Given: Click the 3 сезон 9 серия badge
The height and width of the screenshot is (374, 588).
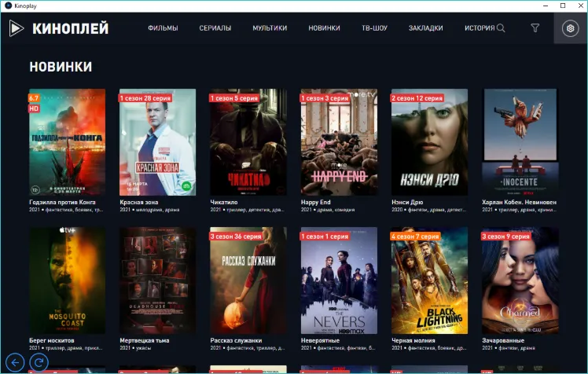Looking at the screenshot, I should [506, 236].
